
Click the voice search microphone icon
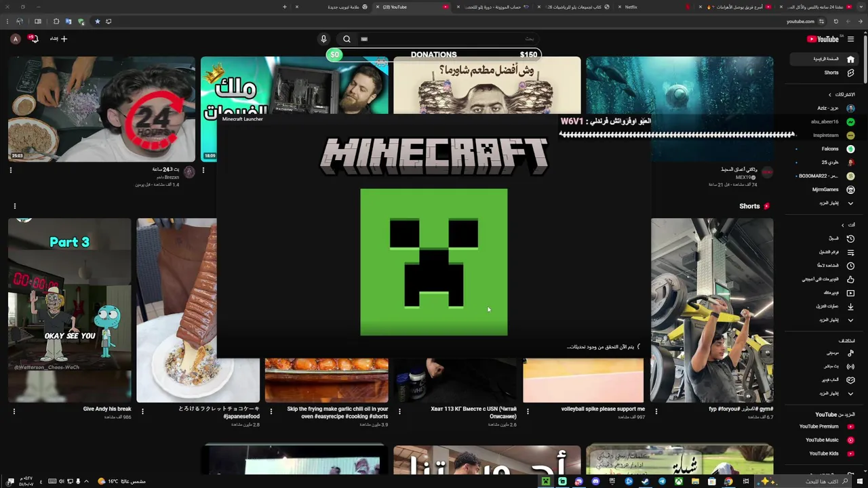[x=323, y=39]
